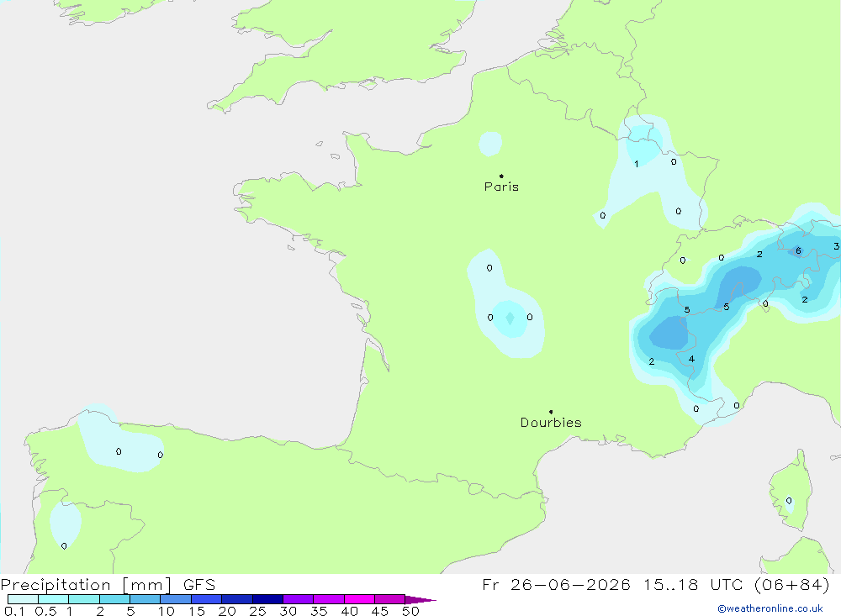Click the black dot marking Paris
841x616 pixels.
tap(501, 176)
